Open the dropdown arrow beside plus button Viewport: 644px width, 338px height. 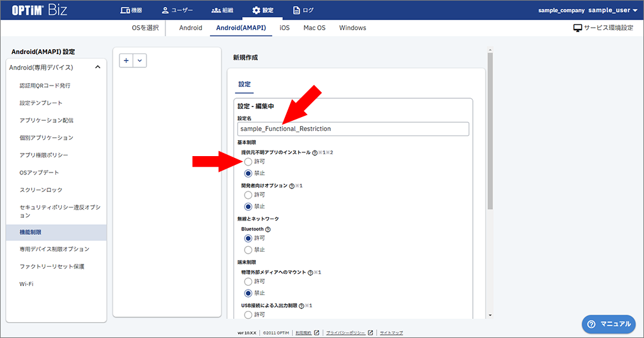(x=140, y=60)
